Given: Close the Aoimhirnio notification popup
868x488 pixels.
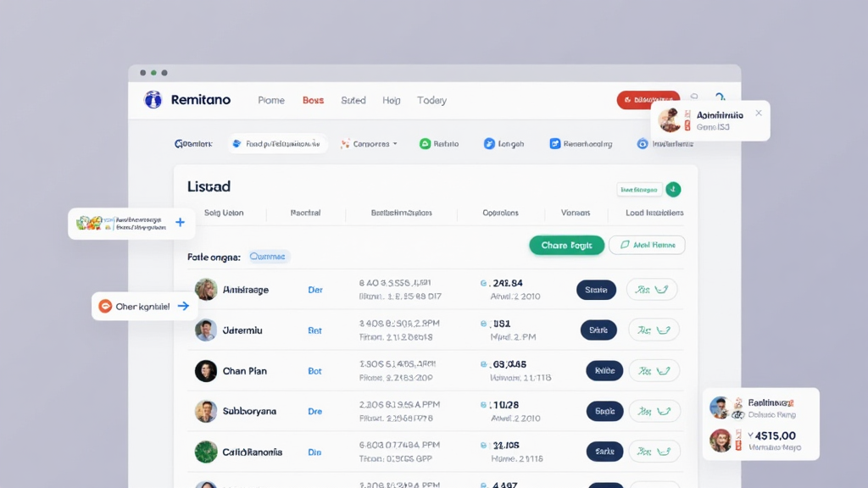Looking at the screenshot, I should click(x=759, y=114).
